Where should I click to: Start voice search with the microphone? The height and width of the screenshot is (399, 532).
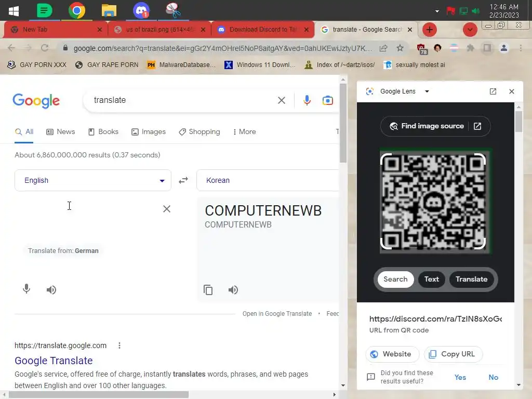click(307, 100)
